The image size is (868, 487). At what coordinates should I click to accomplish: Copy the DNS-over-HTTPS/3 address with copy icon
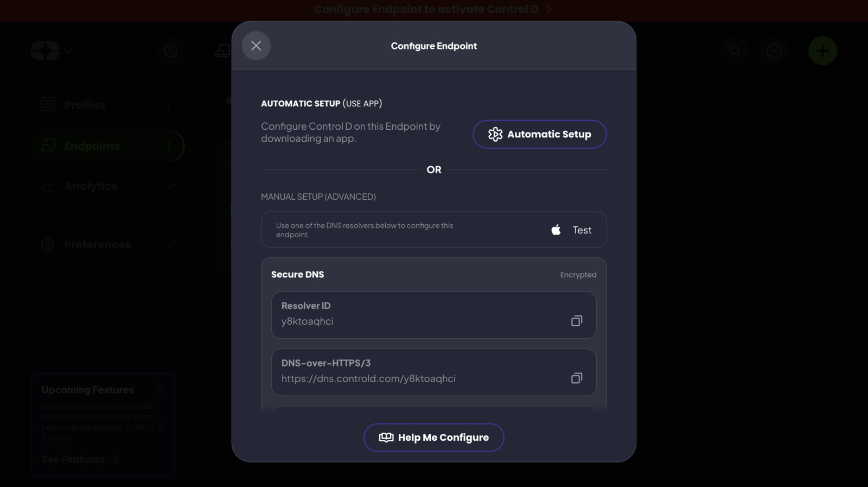(x=576, y=378)
